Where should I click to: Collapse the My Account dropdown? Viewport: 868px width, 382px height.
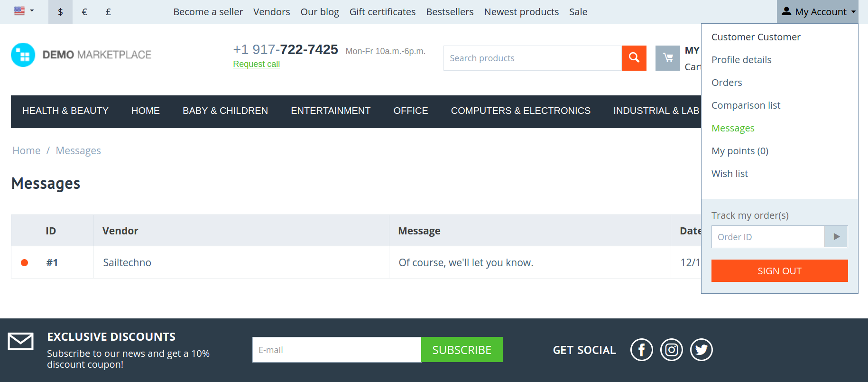pyautogui.click(x=819, y=12)
